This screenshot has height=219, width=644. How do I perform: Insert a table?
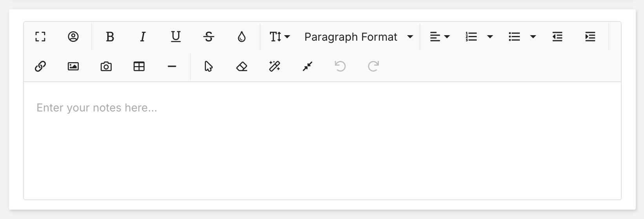139,66
